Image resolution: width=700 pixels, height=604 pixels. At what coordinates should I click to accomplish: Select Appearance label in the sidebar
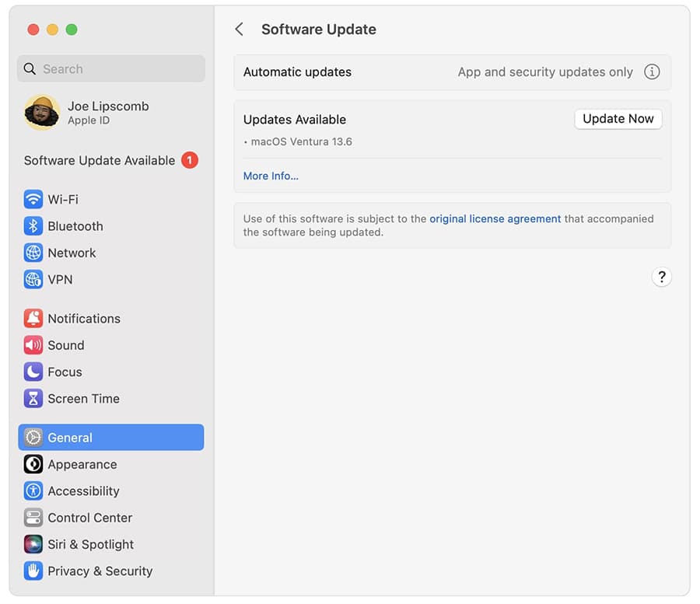[82, 464]
